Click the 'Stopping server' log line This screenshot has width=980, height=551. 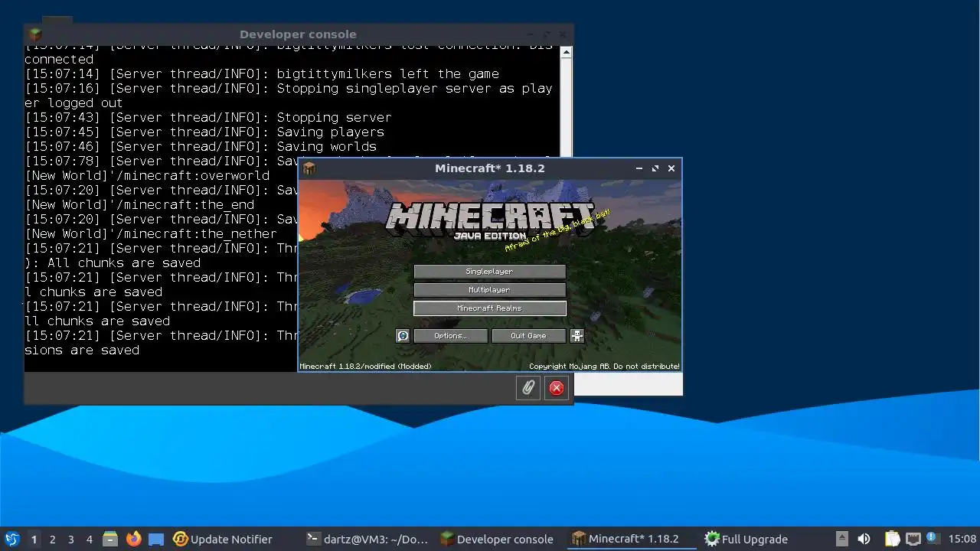(208, 118)
